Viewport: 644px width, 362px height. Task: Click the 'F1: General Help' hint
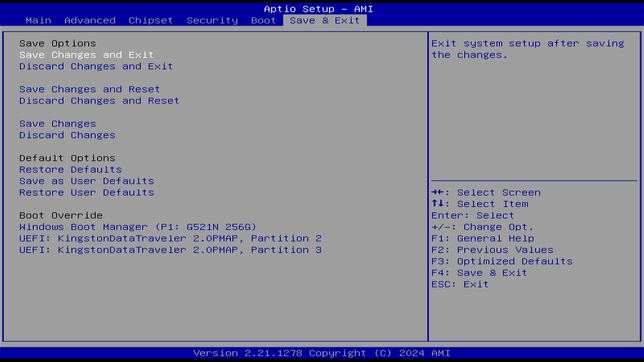coord(482,239)
